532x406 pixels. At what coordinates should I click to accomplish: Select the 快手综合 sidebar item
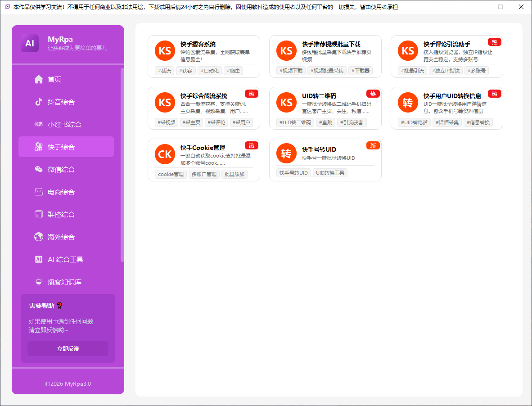tap(66, 147)
